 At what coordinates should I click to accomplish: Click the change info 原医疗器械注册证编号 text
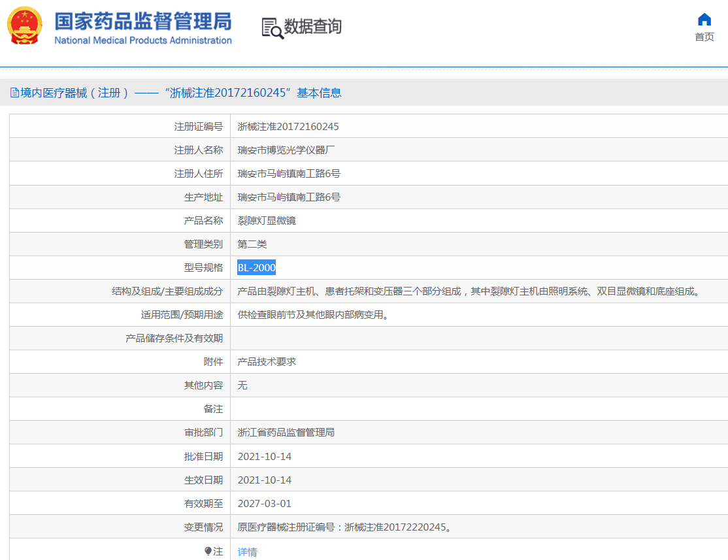click(x=344, y=527)
